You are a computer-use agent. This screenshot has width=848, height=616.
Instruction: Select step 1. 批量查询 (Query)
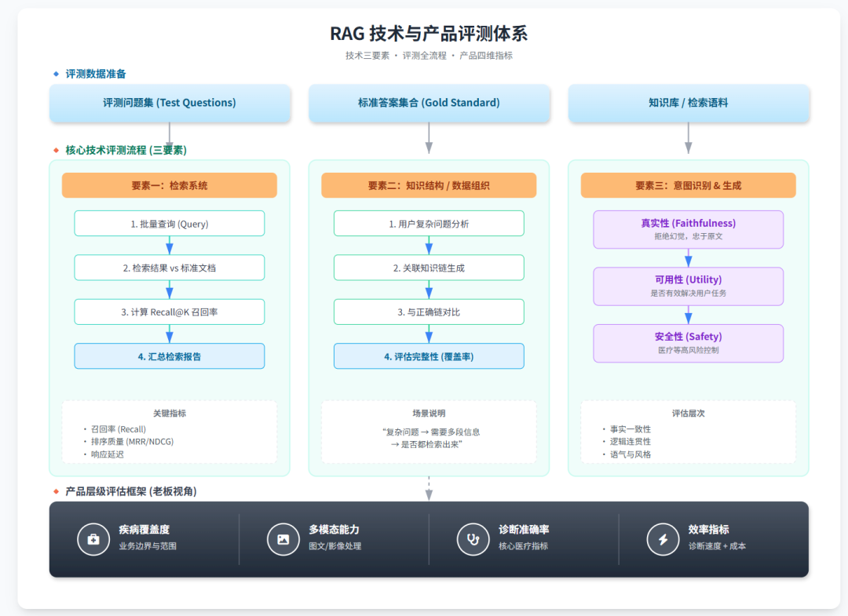tap(170, 224)
